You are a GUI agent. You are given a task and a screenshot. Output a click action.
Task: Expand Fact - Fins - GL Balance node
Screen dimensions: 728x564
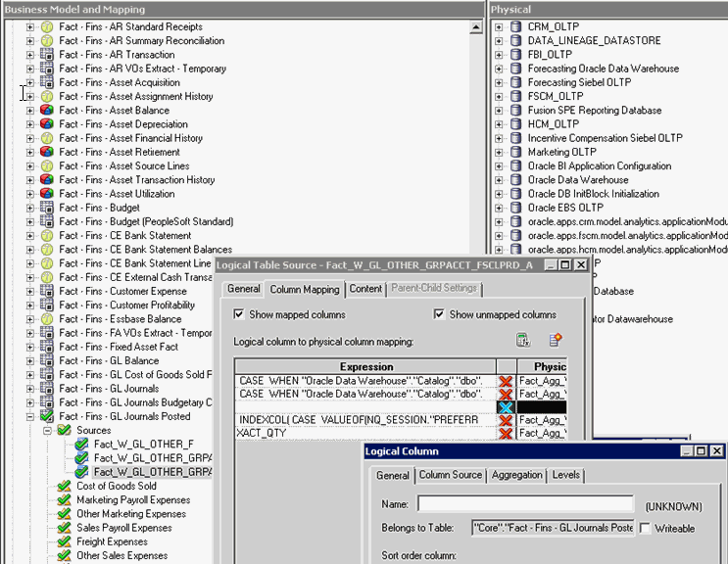30,361
